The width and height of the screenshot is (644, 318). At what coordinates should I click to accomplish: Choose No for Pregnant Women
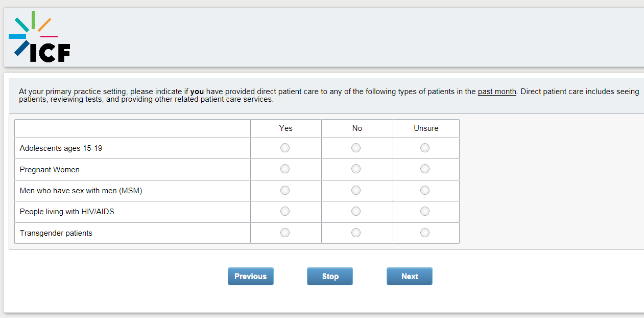[x=356, y=169]
